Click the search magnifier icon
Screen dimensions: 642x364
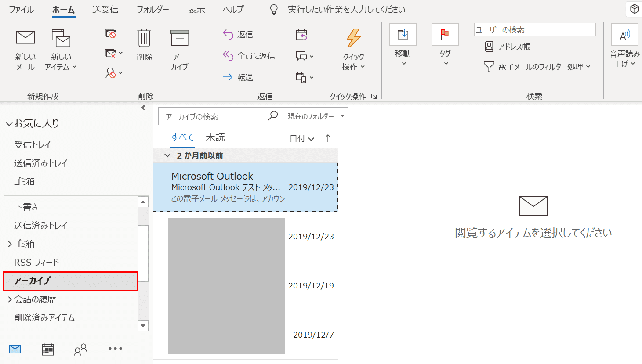point(272,116)
